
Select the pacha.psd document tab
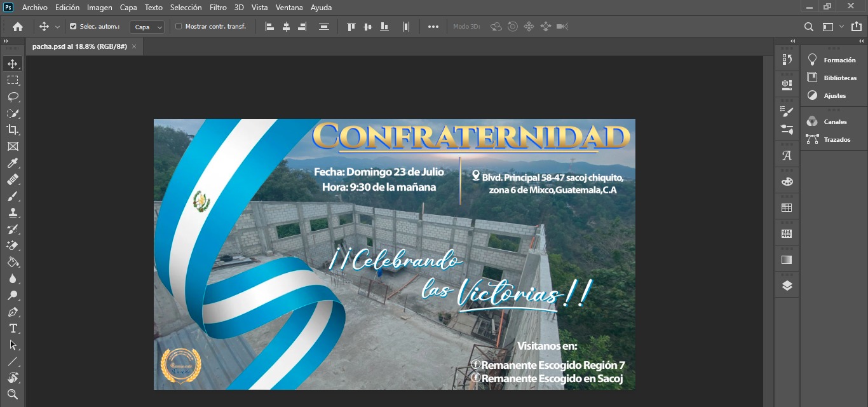(x=79, y=46)
